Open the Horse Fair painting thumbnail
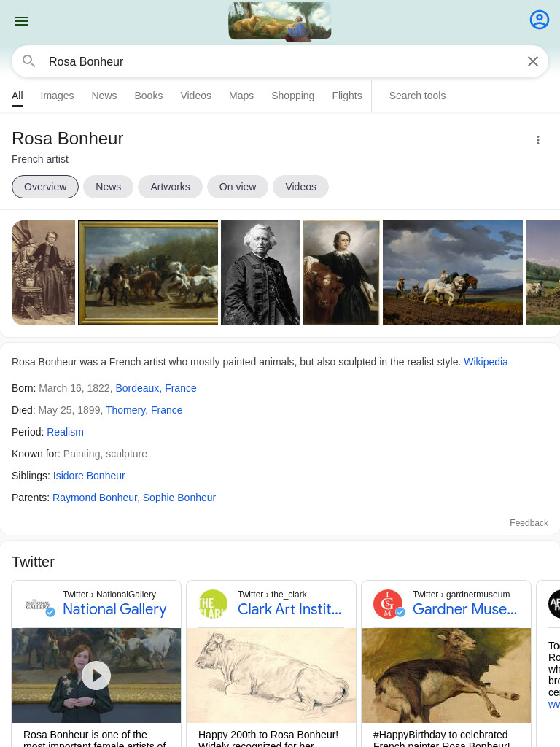 [x=148, y=273]
